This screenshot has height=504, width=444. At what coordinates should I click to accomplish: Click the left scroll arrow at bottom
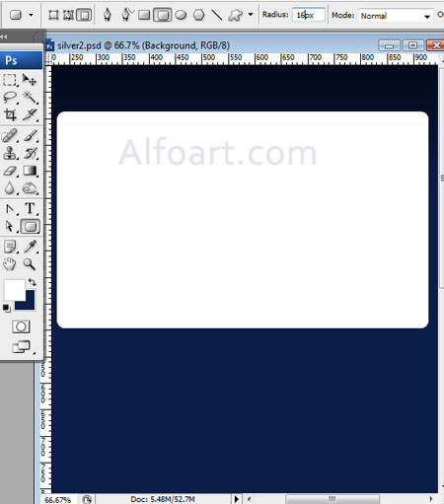[x=249, y=499]
